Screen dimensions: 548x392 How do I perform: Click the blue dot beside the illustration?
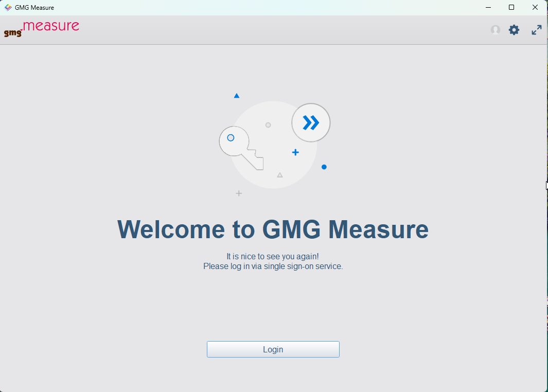(324, 167)
